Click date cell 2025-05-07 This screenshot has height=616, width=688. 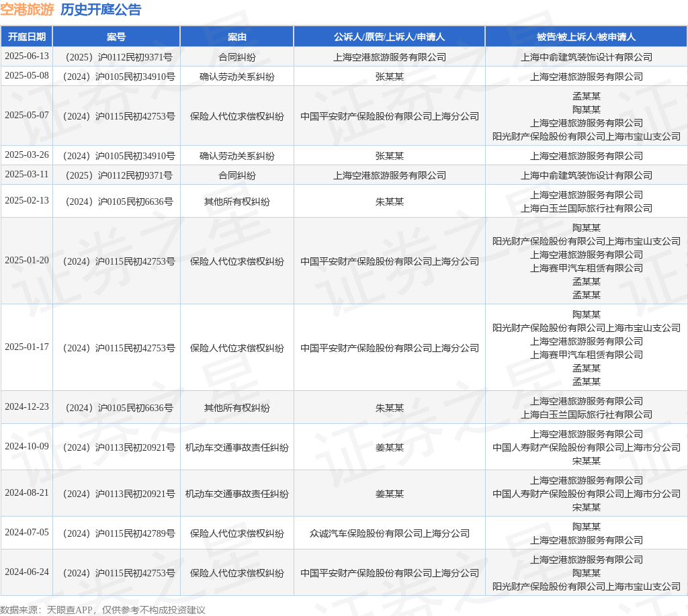(x=27, y=115)
